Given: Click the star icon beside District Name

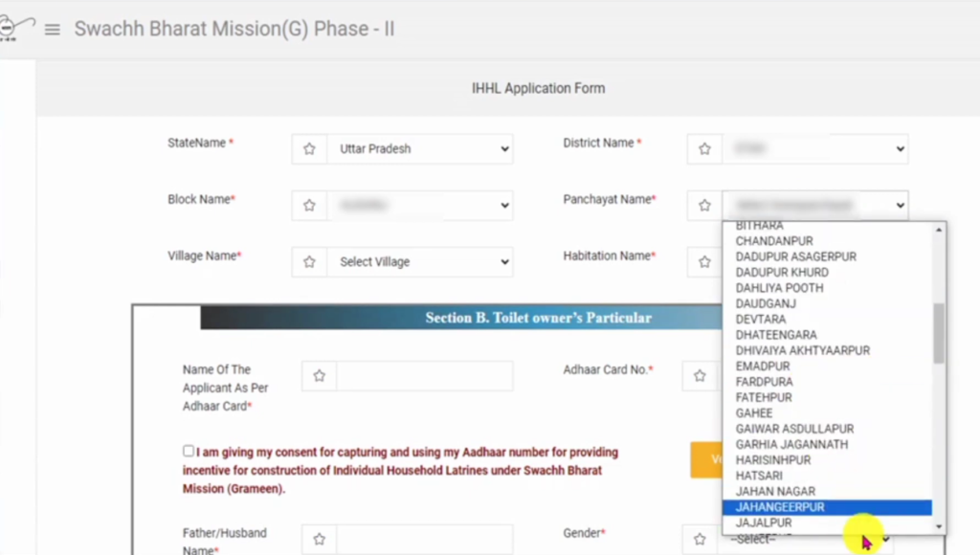Looking at the screenshot, I should (704, 148).
